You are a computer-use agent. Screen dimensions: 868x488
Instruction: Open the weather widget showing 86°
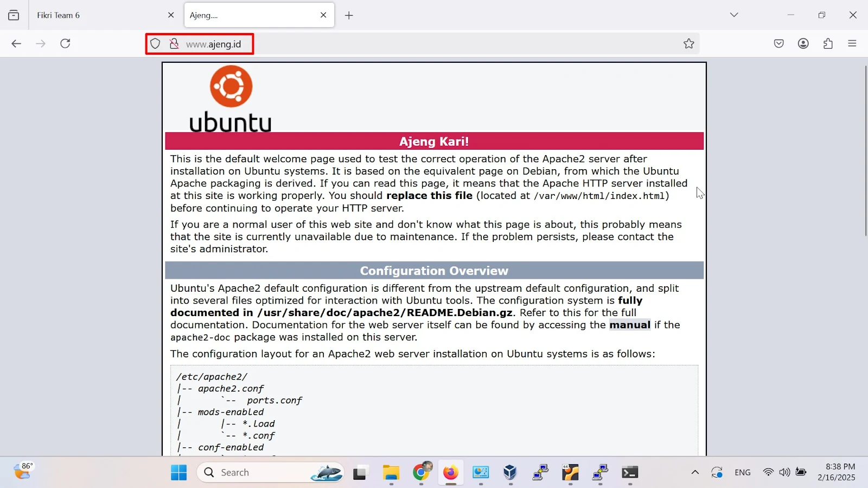pyautogui.click(x=23, y=472)
